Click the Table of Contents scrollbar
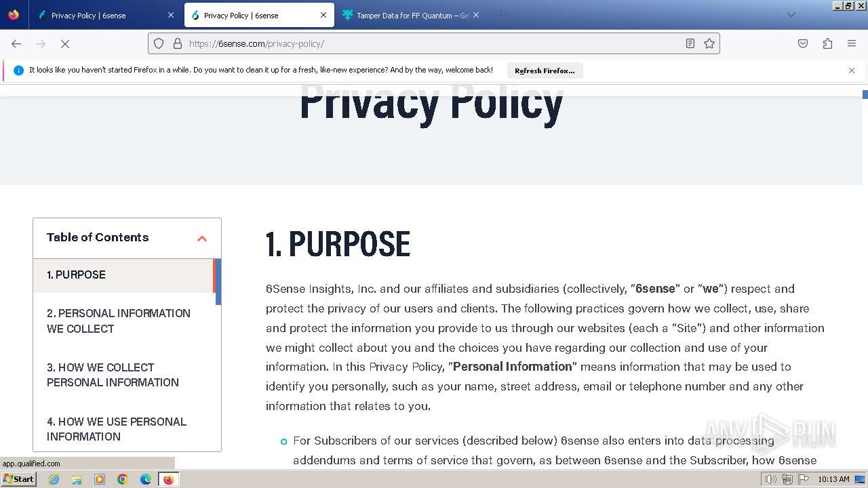868x488 pixels. (218, 282)
